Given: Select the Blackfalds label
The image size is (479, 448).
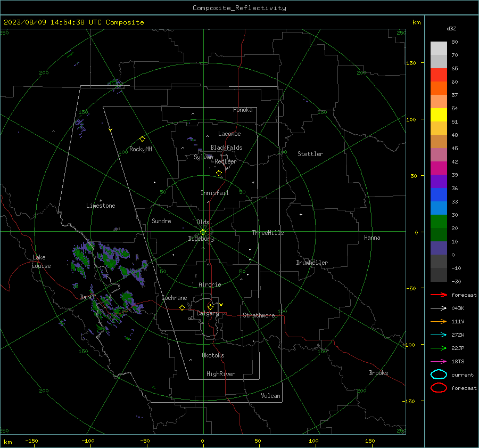Looking at the screenshot, I should (226, 148).
